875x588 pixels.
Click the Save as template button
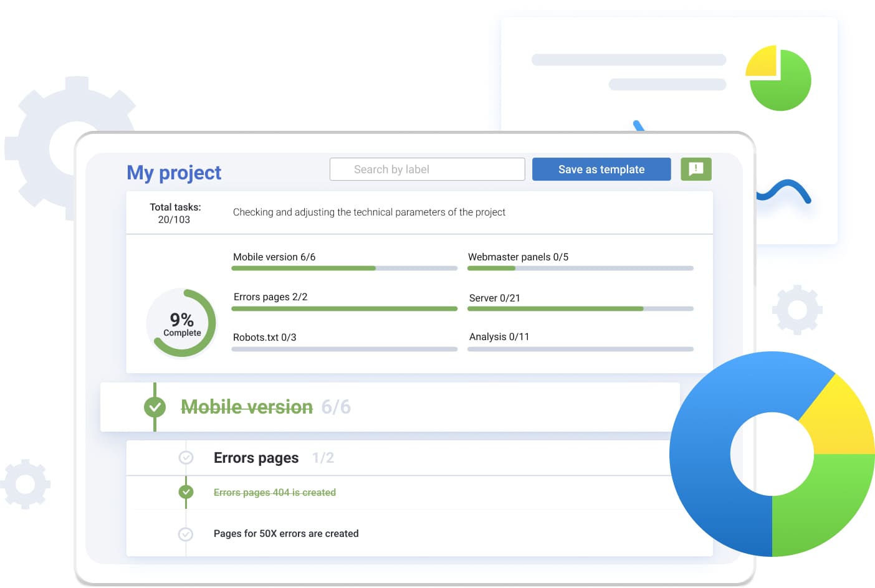[601, 169]
